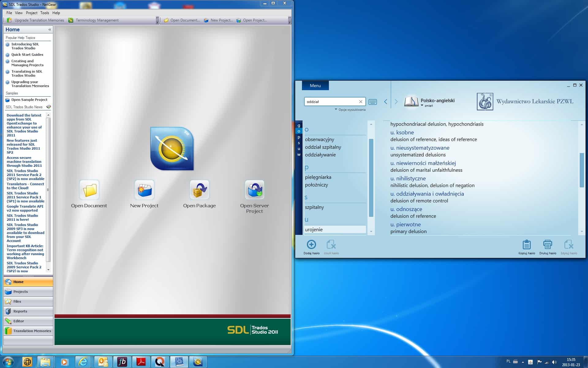Open right toolbar overflow options arrow
Screen dimensions: 588x368
290,20
